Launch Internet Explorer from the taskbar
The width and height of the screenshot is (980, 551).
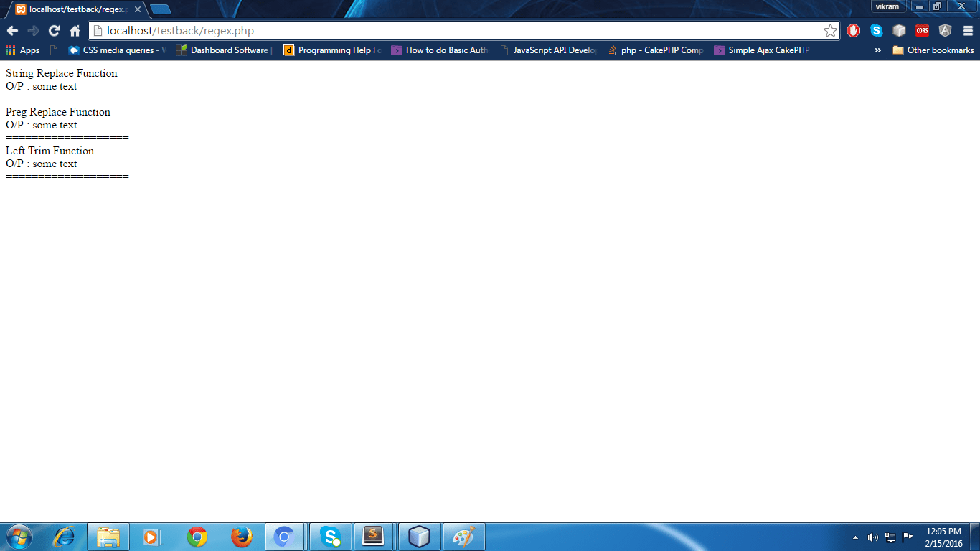(x=64, y=537)
